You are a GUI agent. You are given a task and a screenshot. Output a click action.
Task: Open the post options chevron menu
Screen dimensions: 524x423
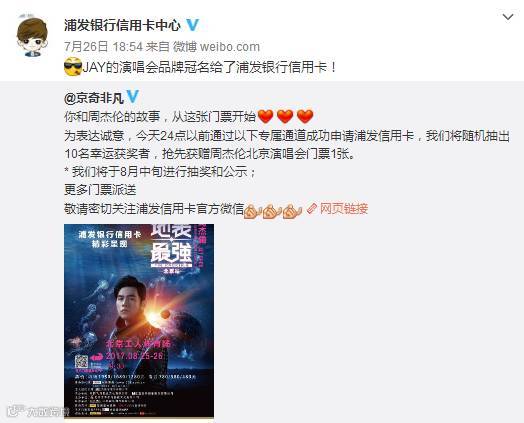pyautogui.click(x=508, y=17)
